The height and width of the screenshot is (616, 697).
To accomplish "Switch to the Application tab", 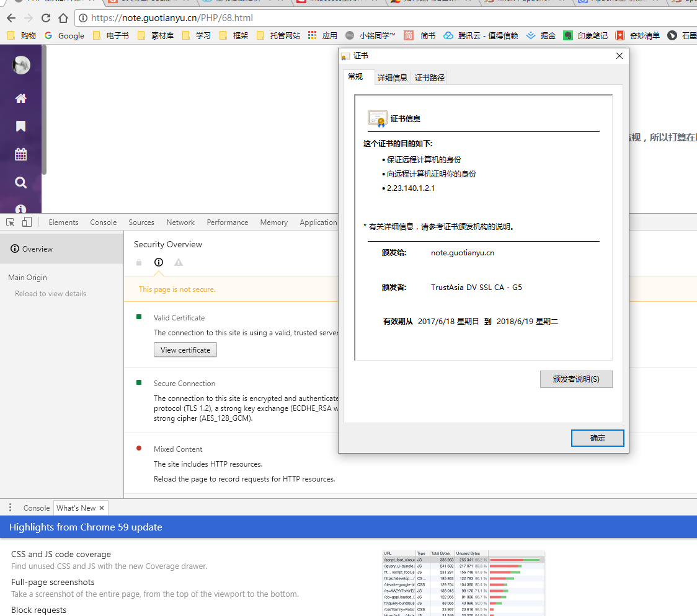I will point(318,222).
